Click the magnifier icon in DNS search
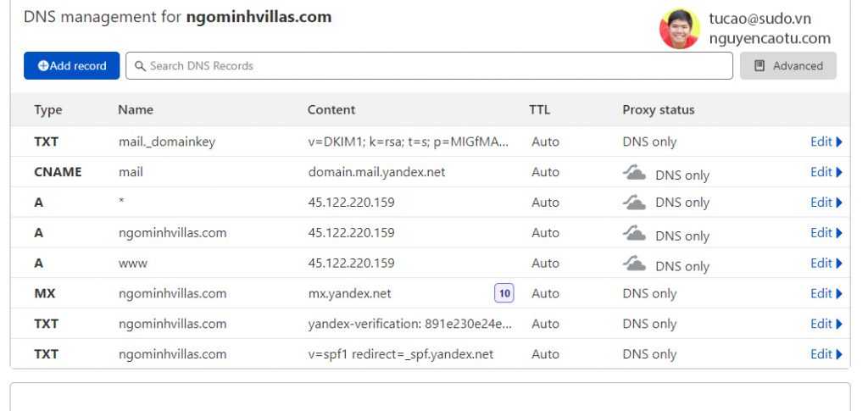This screenshot has width=868, height=411. pyautogui.click(x=140, y=66)
